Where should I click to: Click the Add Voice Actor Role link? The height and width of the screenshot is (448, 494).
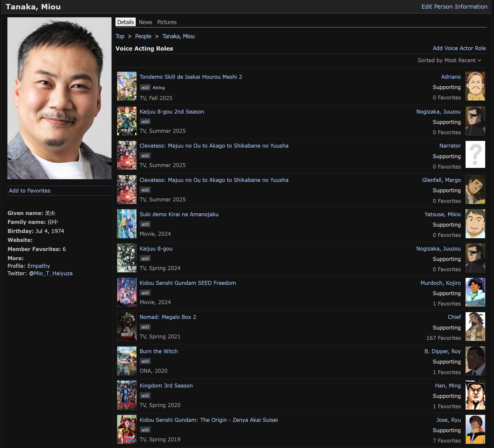click(x=459, y=48)
